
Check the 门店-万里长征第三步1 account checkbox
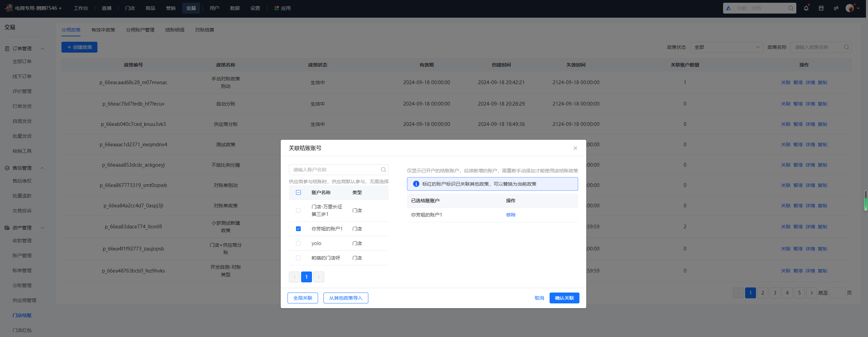click(x=298, y=210)
